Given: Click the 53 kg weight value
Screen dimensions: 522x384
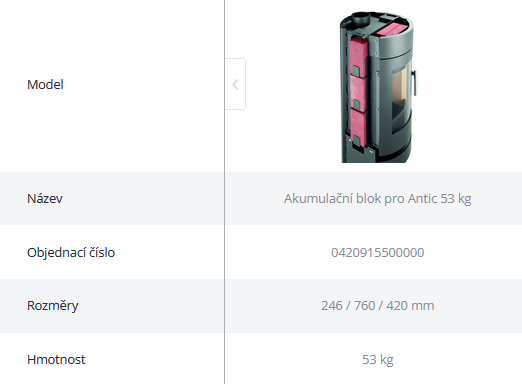Looking at the screenshot, I should pos(378,359).
